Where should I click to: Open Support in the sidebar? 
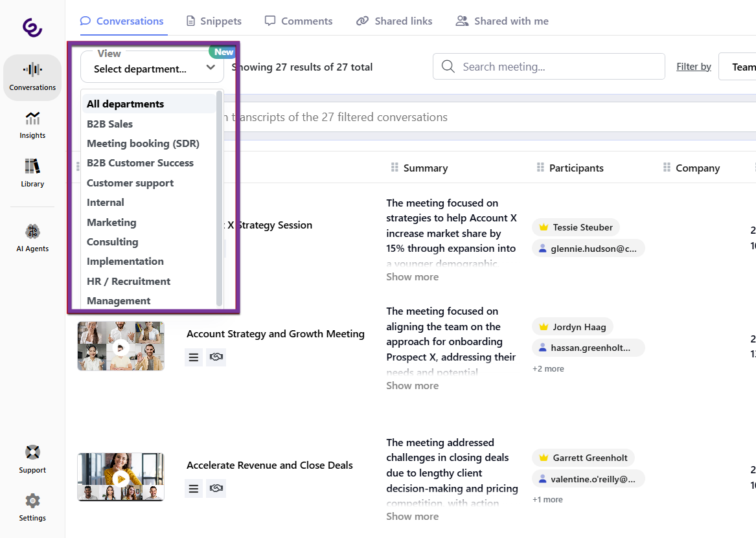pos(32,459)
